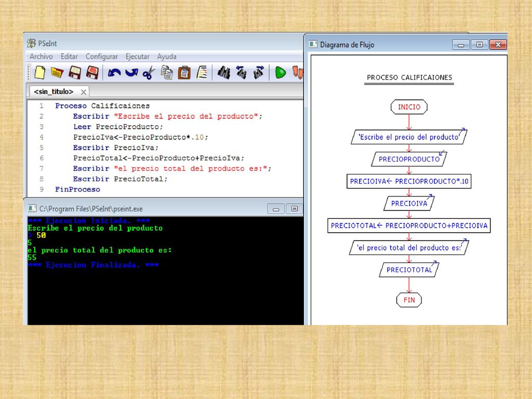The height and width of the screenshot is (399, 532).
Task: Minimize the pseint.exe console window
Action: (276, 209)
